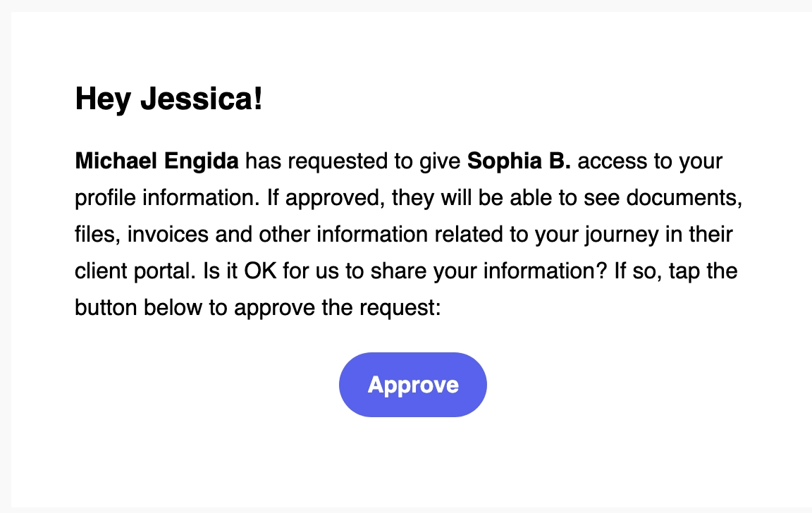This screenshot has width=812, height=513.
Task: Click the words 'profile information.'
Action: point(167,198)
